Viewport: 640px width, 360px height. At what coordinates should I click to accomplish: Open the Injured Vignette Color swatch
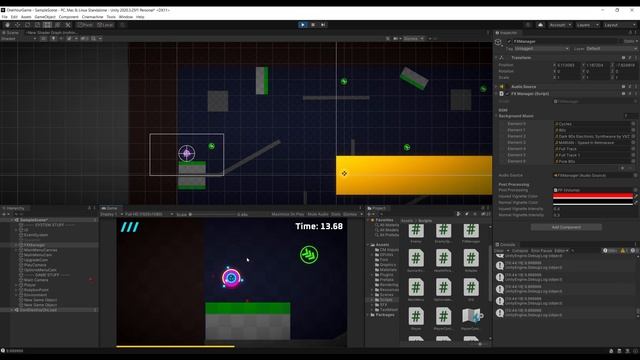pos(593,196)
